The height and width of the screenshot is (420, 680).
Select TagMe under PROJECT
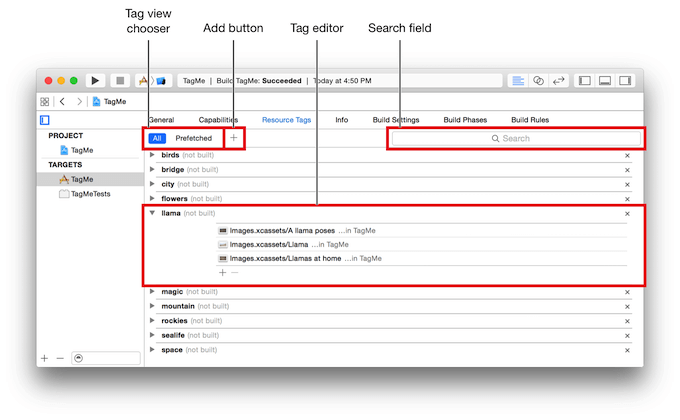[77, 150]
